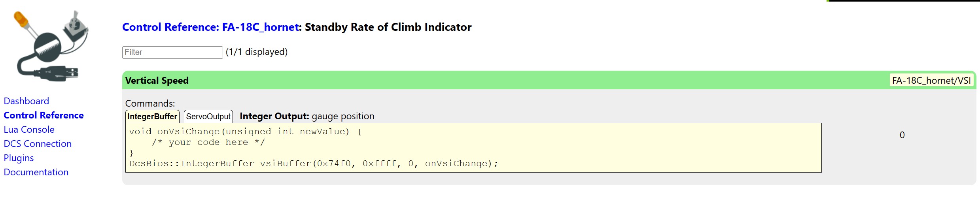Navigate to Plugins page

tap(19, 158)
